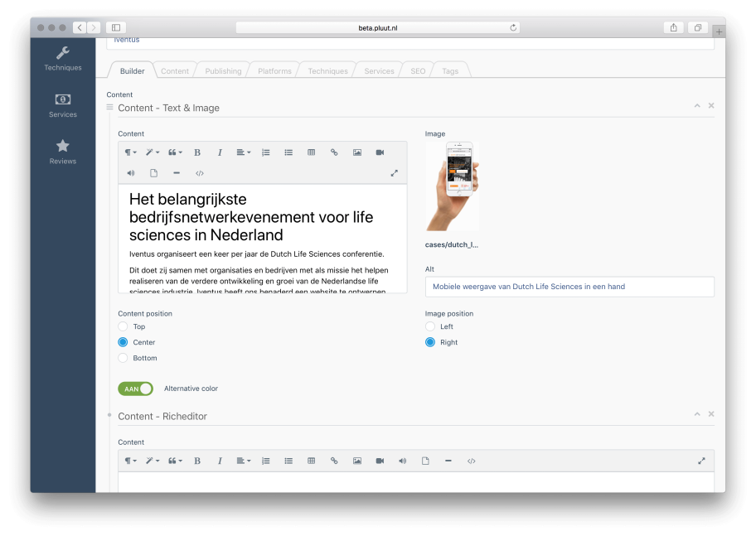Screen dimensions: 756x536
Task: Insert link in Text & Image editor
Action: 334,152
